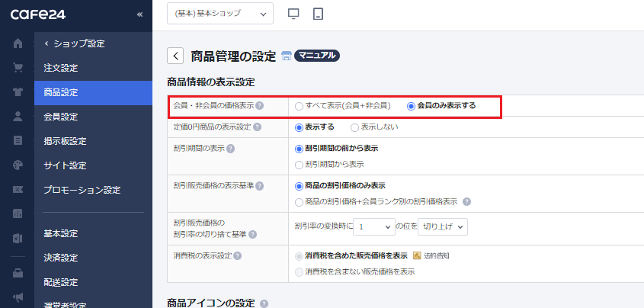Select 商品の割引価格のみ表示 radio
Viewport: 644px width, 308px height.
pyautogui.click(x=299, y=186)
